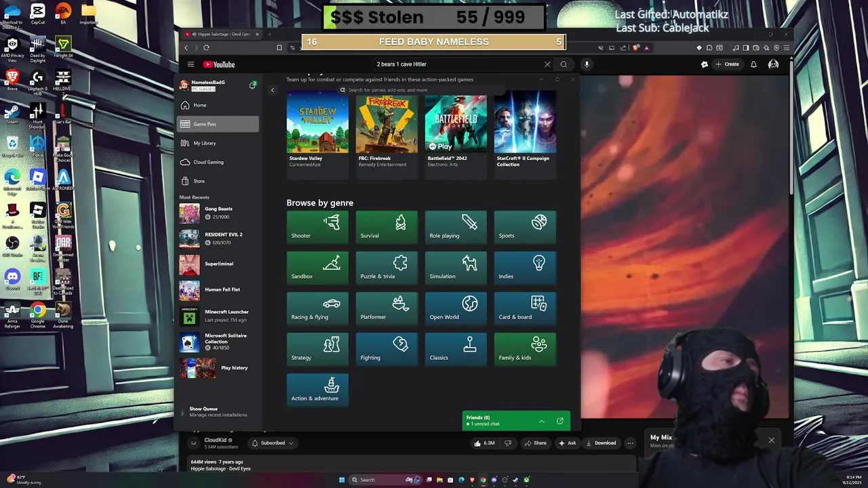Open YouTube notifications bell
Image resolution: width=868 pixels, height=488 pixels.
(x=753, y=64)
